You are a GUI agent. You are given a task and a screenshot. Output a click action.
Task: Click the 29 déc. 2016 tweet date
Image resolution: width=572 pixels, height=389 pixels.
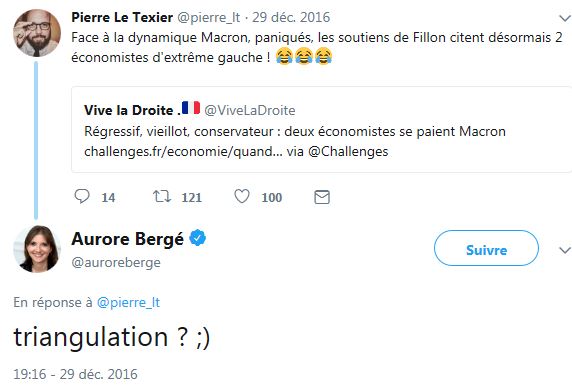291,17
